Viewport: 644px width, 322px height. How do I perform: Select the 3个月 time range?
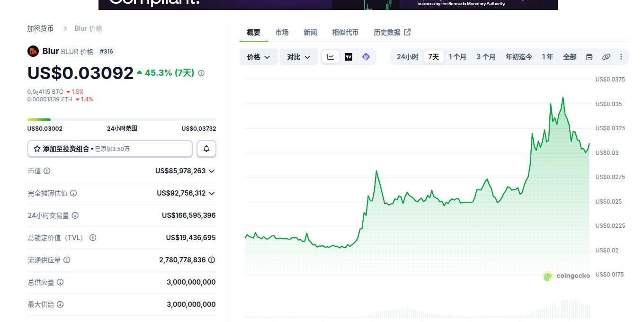tap(486, 57)
